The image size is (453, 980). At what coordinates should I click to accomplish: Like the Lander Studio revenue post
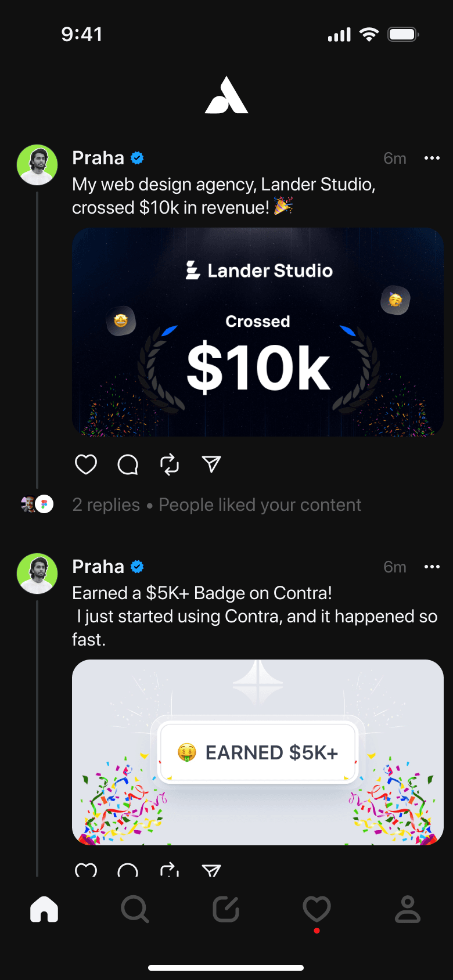pyautogui.click(x=86, y=464)
